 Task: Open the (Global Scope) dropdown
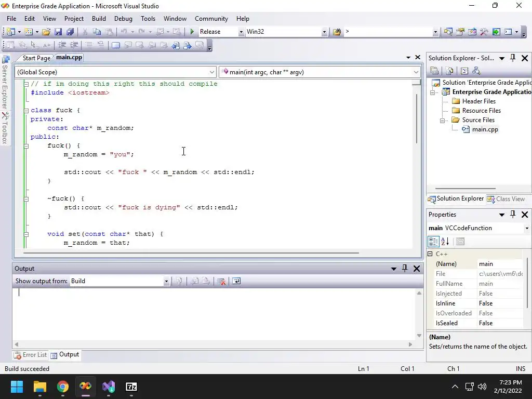click(212, 72)
